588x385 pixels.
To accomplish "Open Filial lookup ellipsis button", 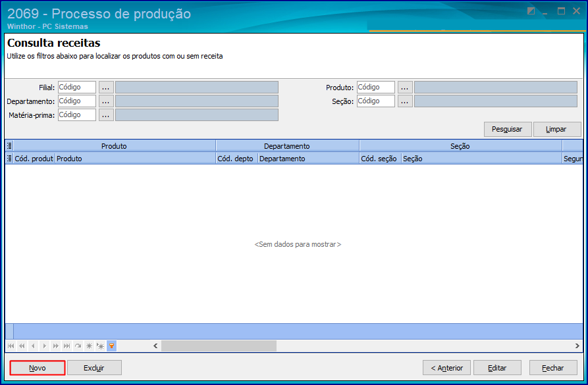I will (106, 88).
